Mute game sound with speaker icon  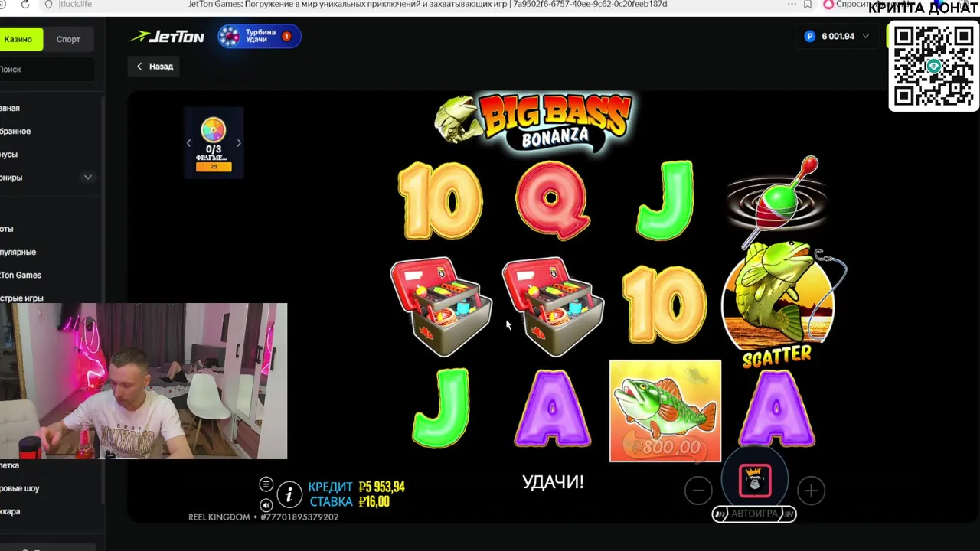pos(266,505)
